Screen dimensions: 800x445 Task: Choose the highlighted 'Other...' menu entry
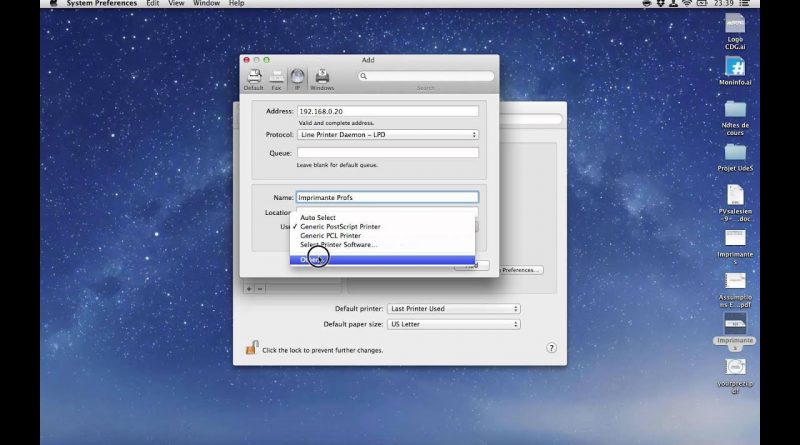(x=382, y=260)
